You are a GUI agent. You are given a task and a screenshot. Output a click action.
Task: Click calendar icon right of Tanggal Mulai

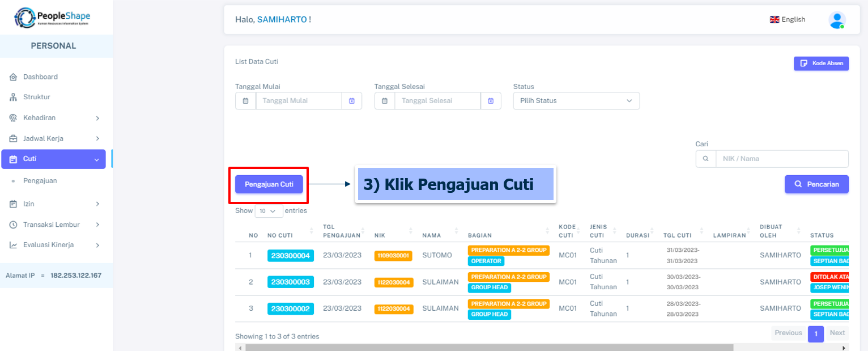click(351, 101)
